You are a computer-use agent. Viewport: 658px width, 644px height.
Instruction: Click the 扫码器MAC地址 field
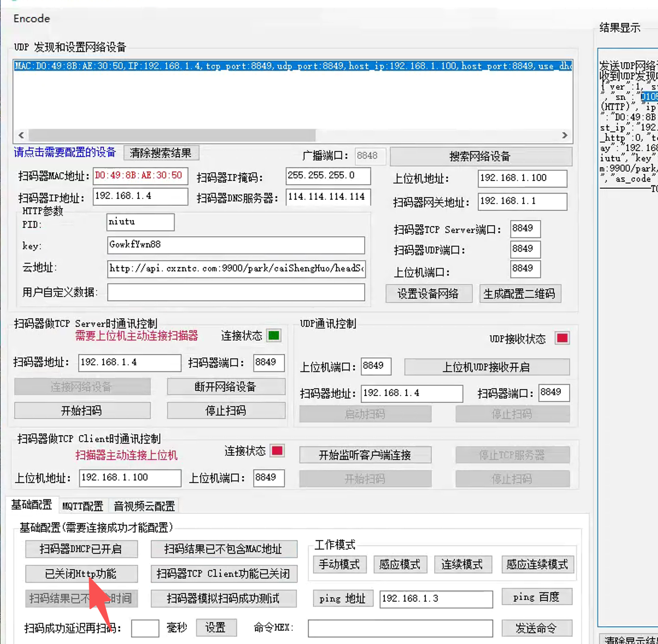(140, 175)
